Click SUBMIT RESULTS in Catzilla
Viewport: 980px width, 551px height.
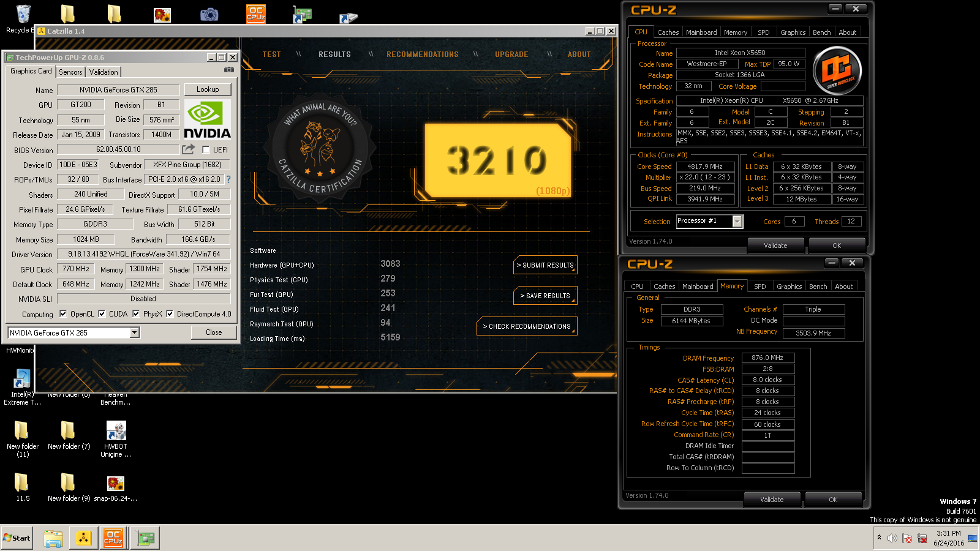click(545, 265)
